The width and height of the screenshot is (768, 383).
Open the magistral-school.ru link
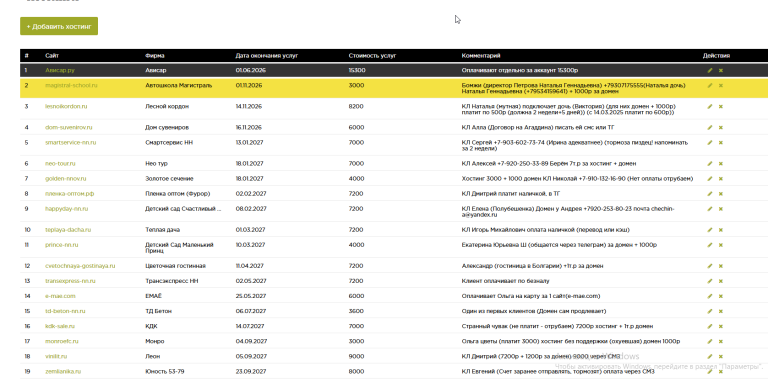click(71, 85)
